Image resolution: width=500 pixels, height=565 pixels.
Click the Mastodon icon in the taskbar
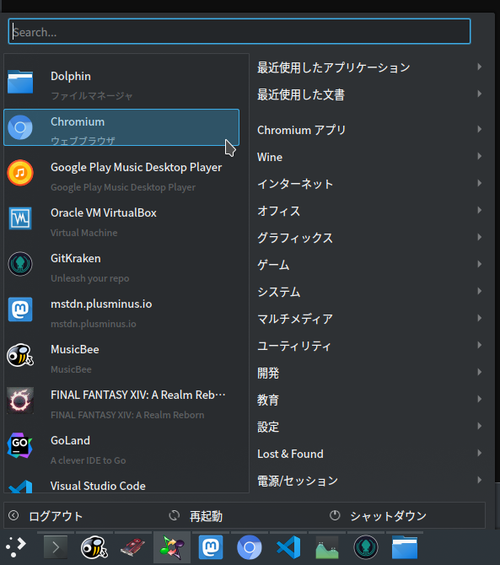point(211,547)
